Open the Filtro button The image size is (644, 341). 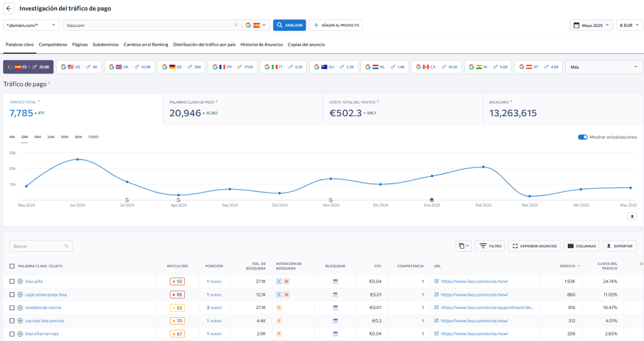tap(490, 246)
